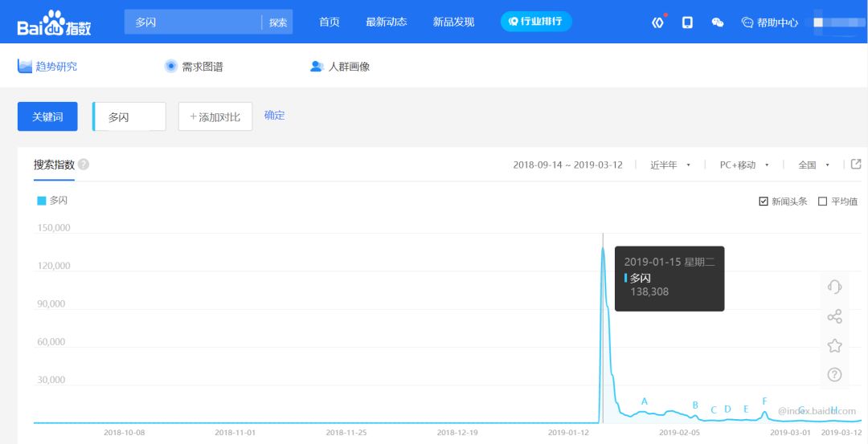Click the Baidu Index logo
868x444 pixels.
(x=54, y=22)
